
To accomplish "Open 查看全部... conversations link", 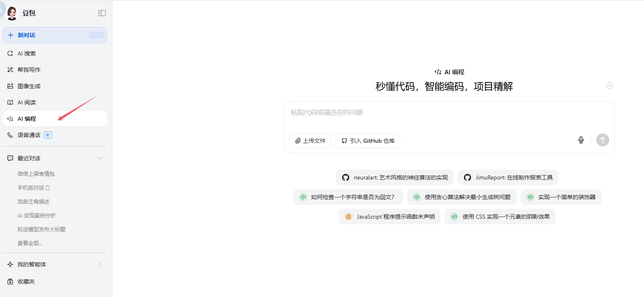I will tap(30, 243).
